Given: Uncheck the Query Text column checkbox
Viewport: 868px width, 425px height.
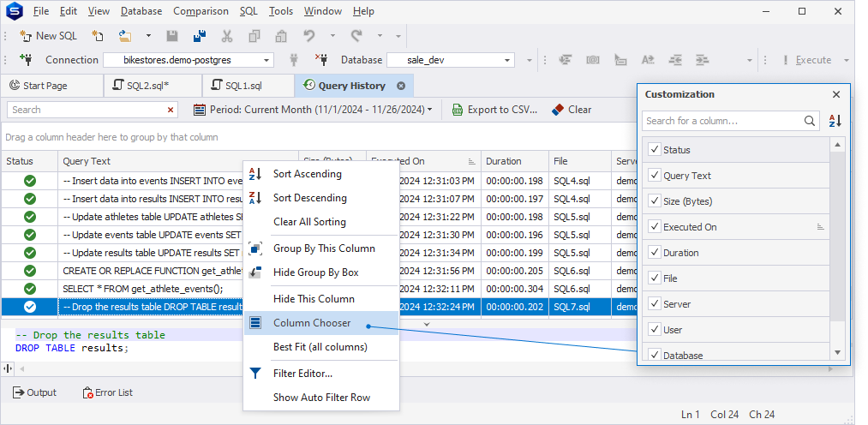Looking at the screenshot, I should tap(655, 176).
